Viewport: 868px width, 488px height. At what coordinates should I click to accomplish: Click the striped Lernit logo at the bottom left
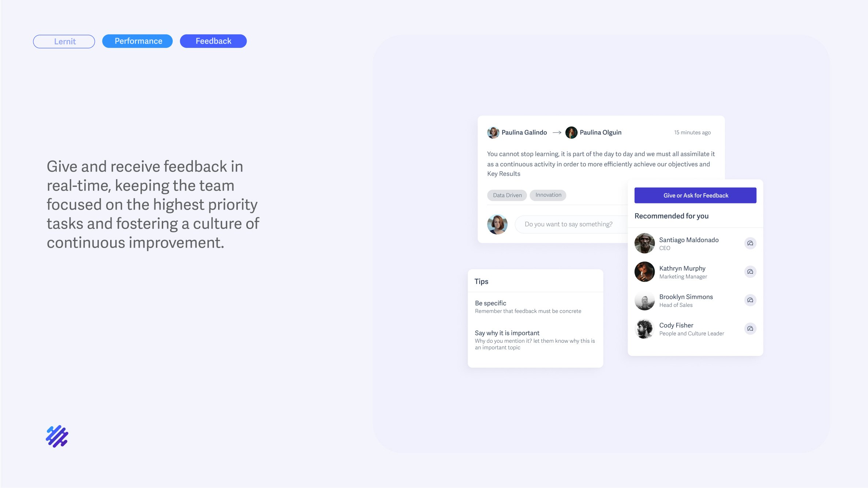click(57, 436)
